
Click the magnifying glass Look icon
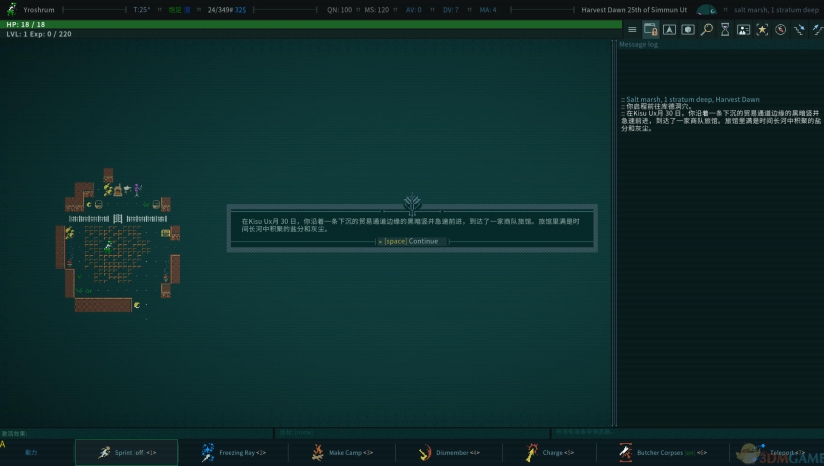point(707,30)
